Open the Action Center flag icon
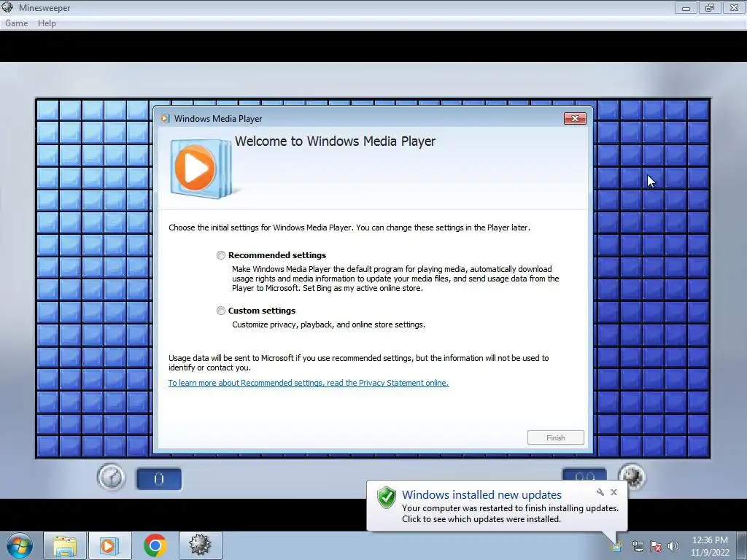The image size is (747, 560). (656, 546)
